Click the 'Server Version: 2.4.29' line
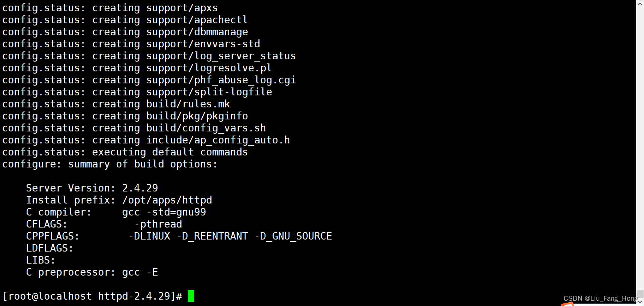Image resolution: width=644 pixels, height=306 pixels. 92,188
